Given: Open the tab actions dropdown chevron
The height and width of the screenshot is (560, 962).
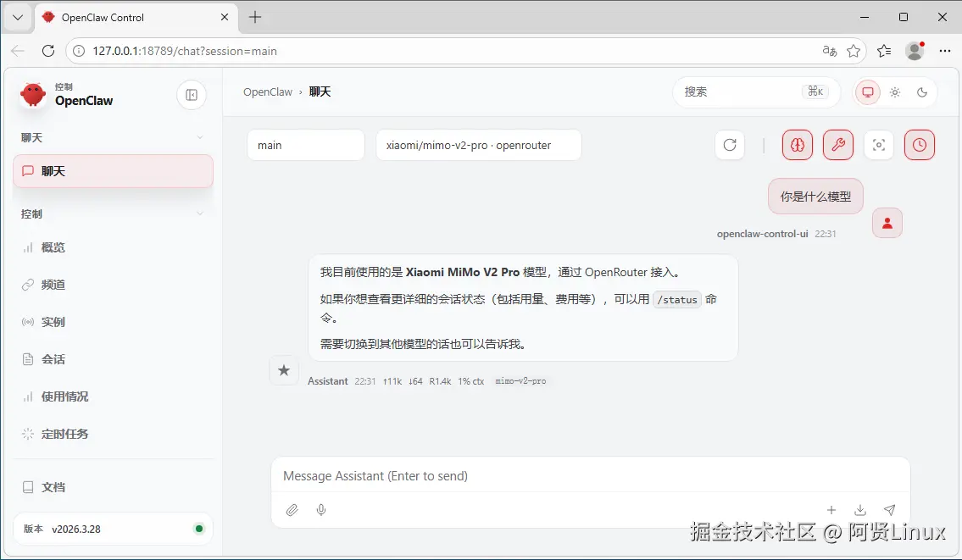Looking at the screenshot, I should click(18, 17).
